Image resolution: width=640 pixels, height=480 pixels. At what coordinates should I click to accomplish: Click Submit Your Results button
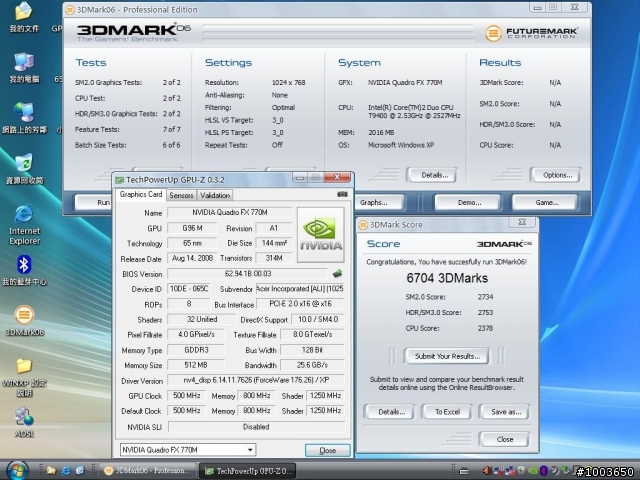[447, 356]
